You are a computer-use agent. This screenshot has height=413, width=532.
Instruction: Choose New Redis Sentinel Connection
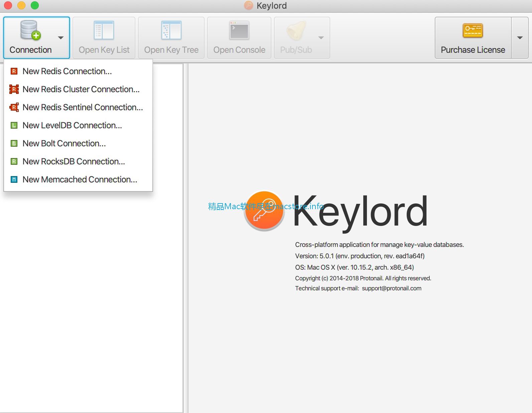[x=78, y=107]
